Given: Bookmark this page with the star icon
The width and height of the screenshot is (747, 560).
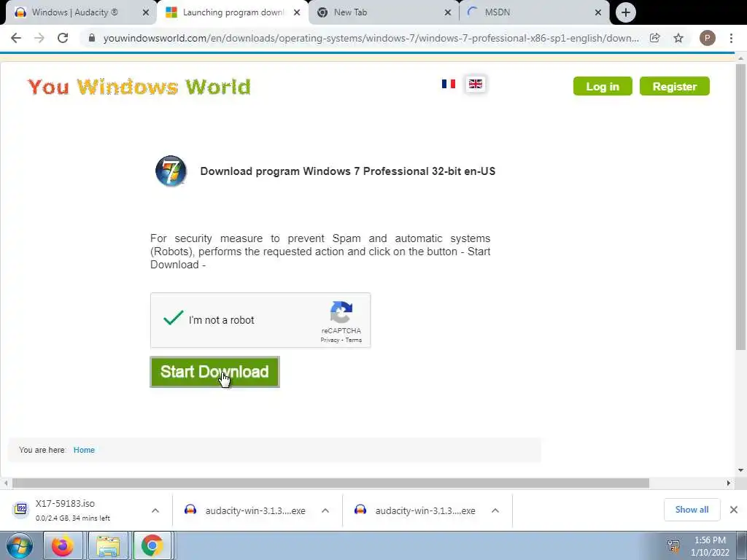Looking at the screenshot, I should (678, 38).
